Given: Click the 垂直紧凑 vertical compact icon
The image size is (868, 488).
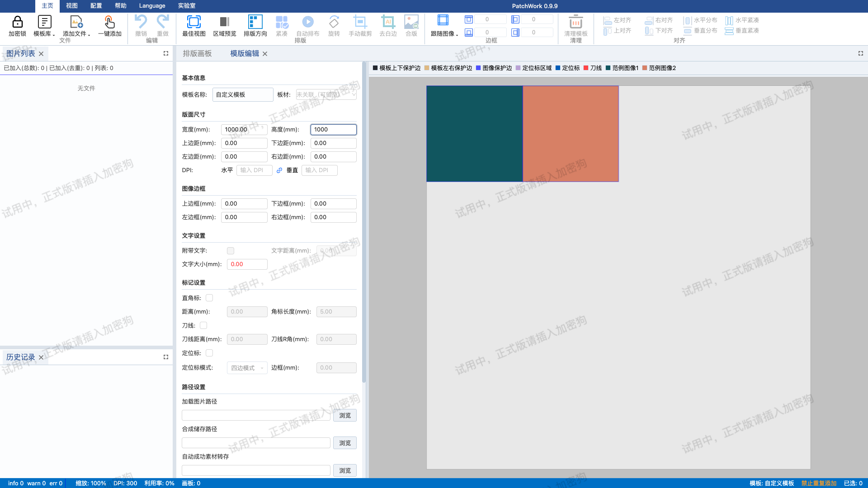Looking at the screenshot, I should [x=729, y=31].
